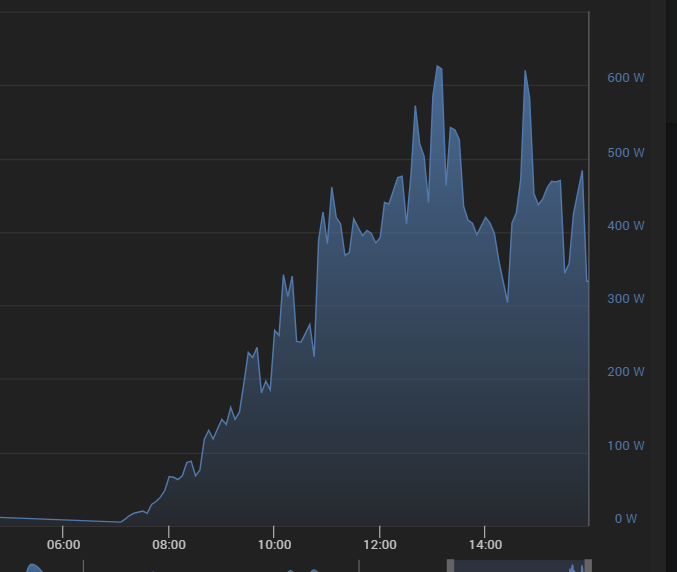Click the 08:00 time axis label
Image resolution: width=677 pixels, height=572 pixels.
point(168,545)
